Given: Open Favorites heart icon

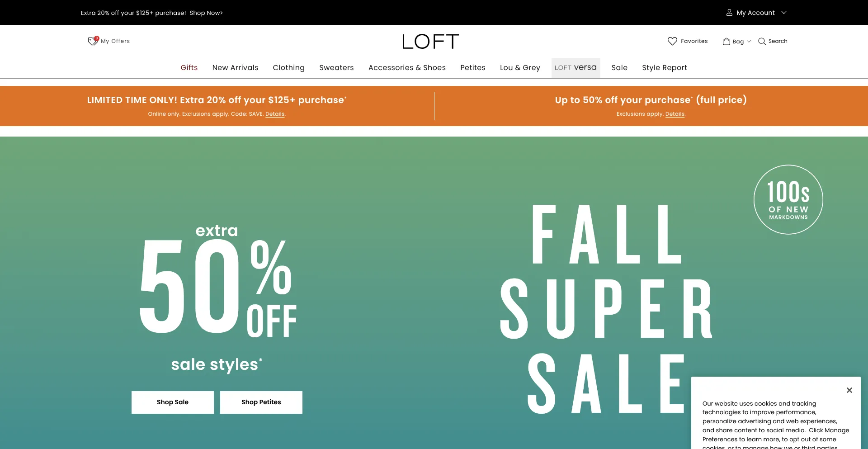Looking at the screenshot, I should (x=672, y=41).
